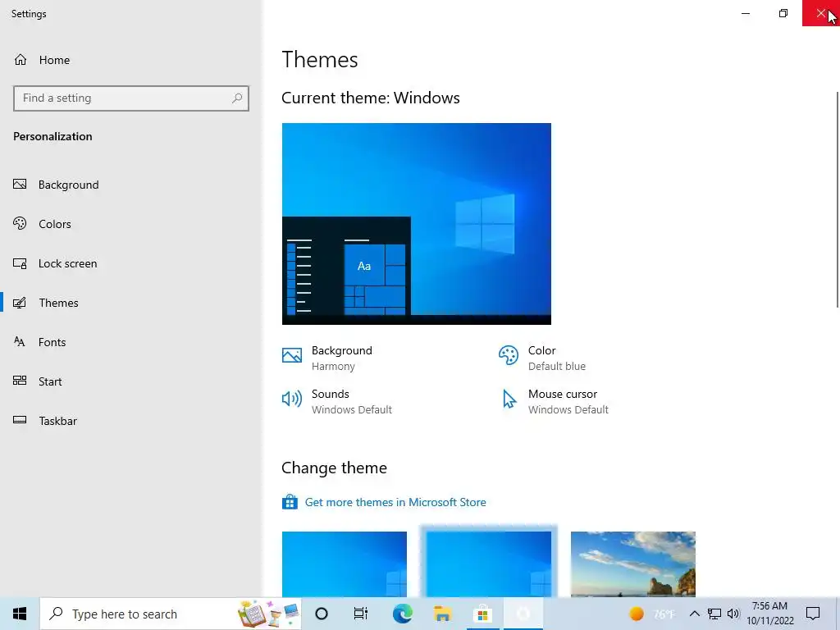Open the Windows Start menu
The image size is (840, 630).
[20, 614]
